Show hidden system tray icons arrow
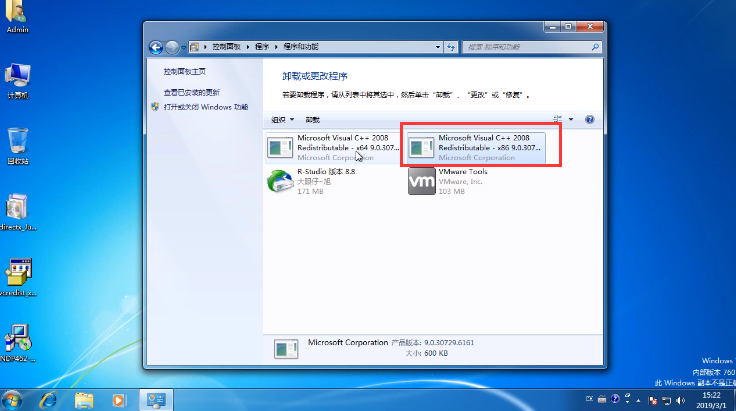Viewport: 736px width, 411px height. [638, 400]
